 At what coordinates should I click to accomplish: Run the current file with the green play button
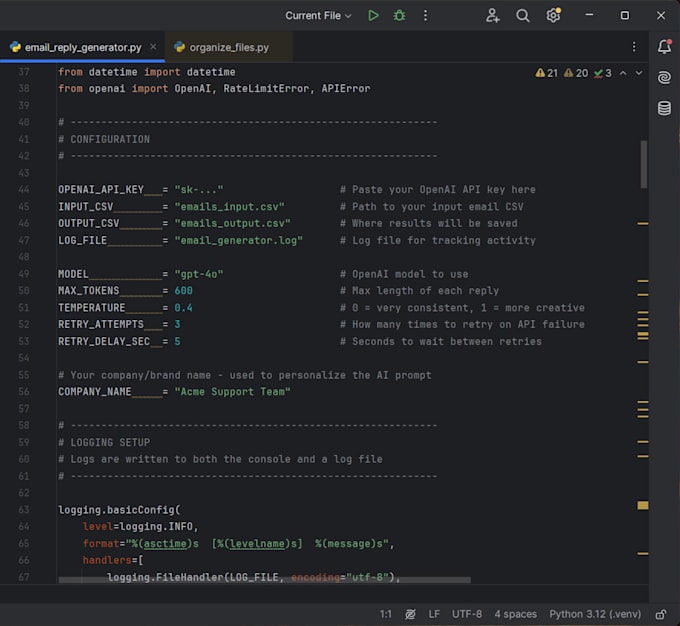(373, 16)
